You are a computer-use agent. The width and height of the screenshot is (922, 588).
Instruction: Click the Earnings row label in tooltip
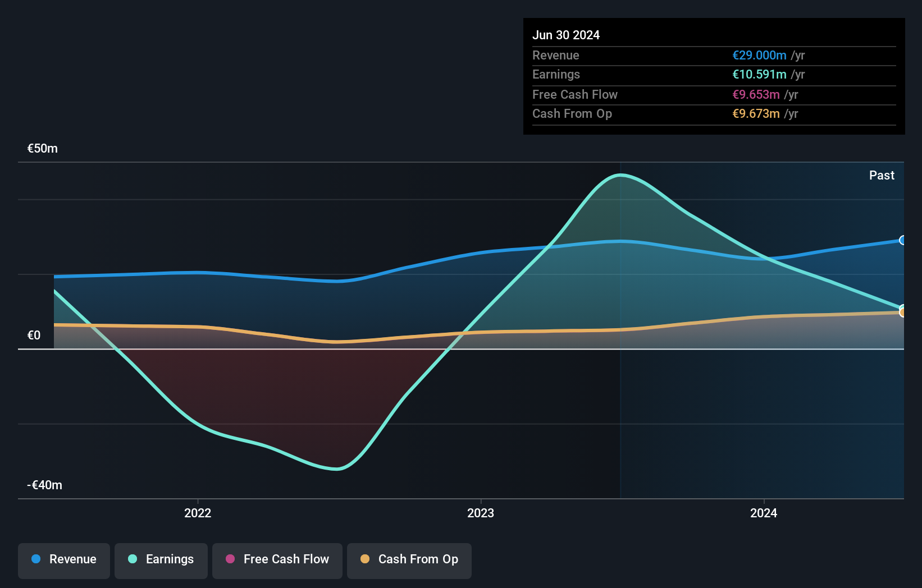point(556,75)
